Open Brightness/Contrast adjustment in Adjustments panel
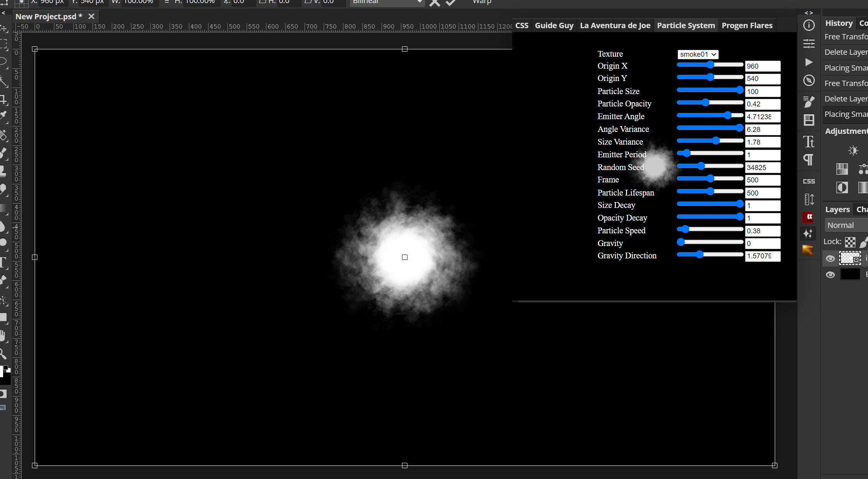Viewport: 868px width, 479px height. point(853,150)
